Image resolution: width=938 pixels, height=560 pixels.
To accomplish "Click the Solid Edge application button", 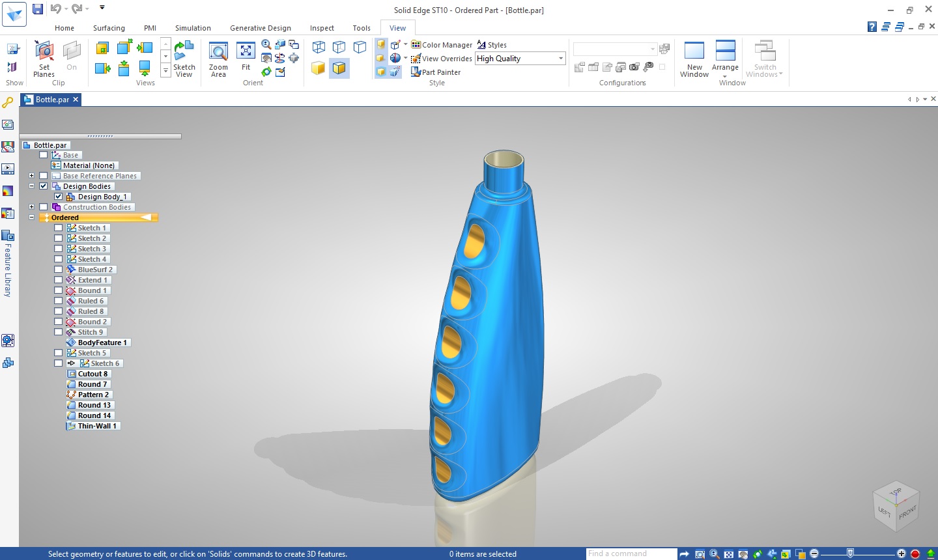I will [x=14, y=14].
